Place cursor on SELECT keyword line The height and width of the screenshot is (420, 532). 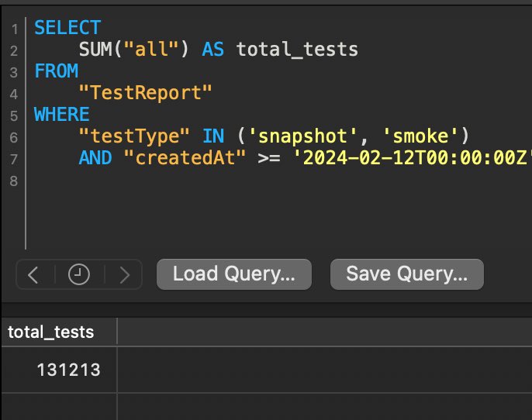click(x=67, y=28)
